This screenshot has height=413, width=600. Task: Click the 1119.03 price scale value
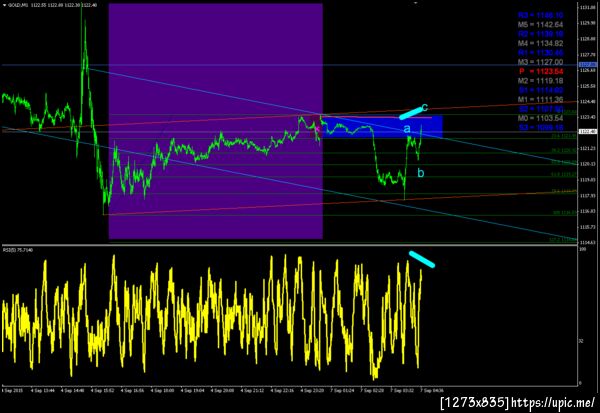coord(587,180)
